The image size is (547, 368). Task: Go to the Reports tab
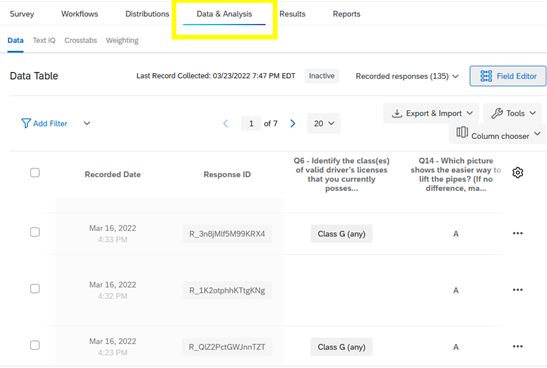tap(346, 14)
